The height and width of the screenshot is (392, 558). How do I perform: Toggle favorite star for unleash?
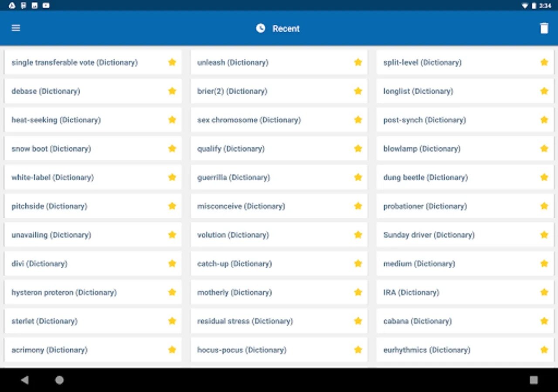point(358,62)
